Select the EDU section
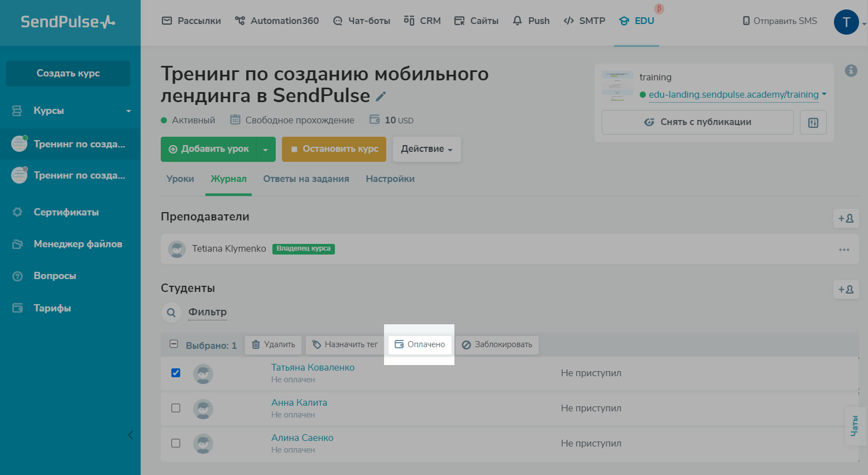 (x=637, y=21)
